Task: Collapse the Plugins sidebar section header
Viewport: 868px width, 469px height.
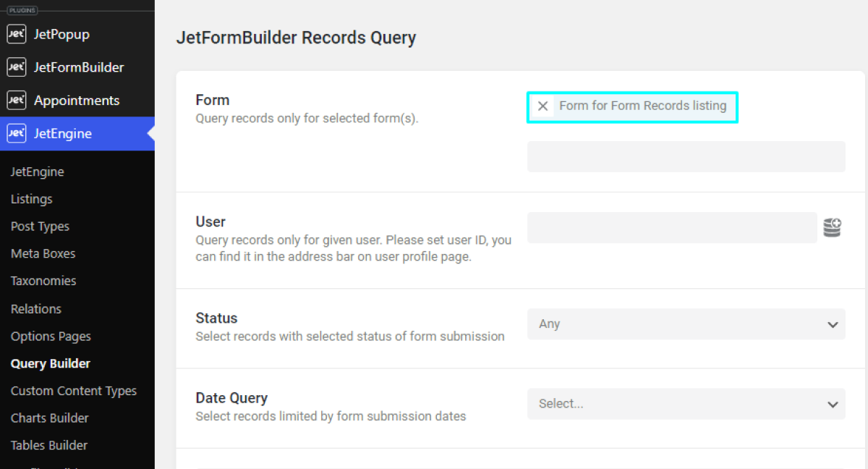Action: [x=22, y=10]
